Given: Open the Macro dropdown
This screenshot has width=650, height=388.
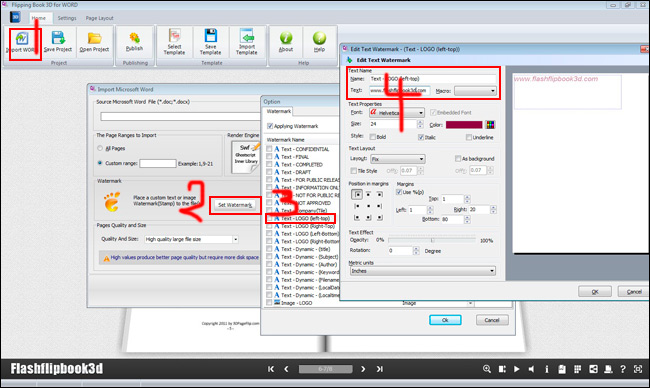Looking at the screenshot, I should 475,90.
